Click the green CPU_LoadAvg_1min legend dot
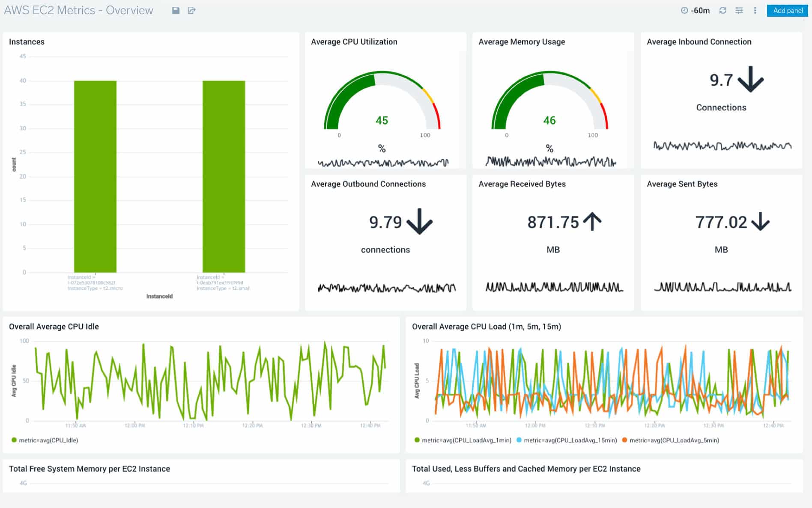 pos(417,440)
